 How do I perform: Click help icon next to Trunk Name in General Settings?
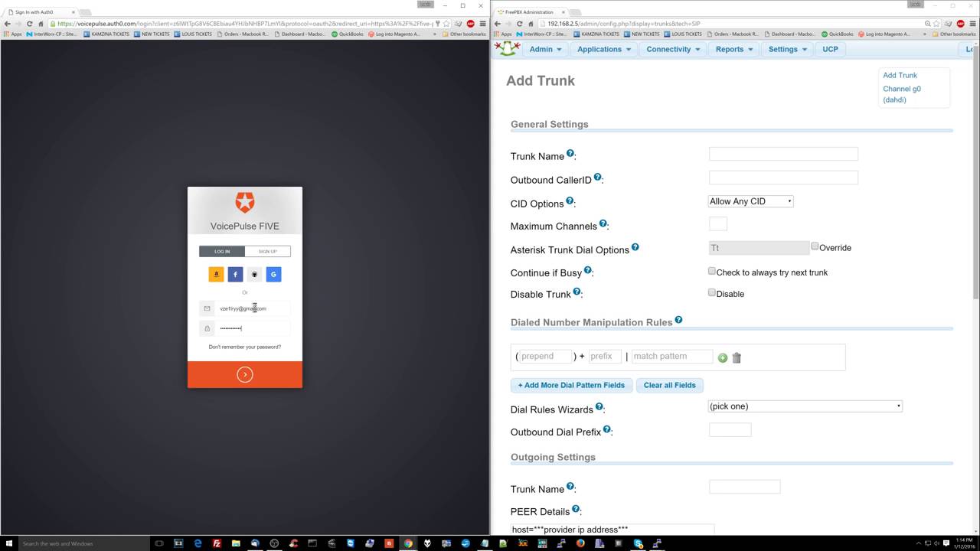(570, 154)
